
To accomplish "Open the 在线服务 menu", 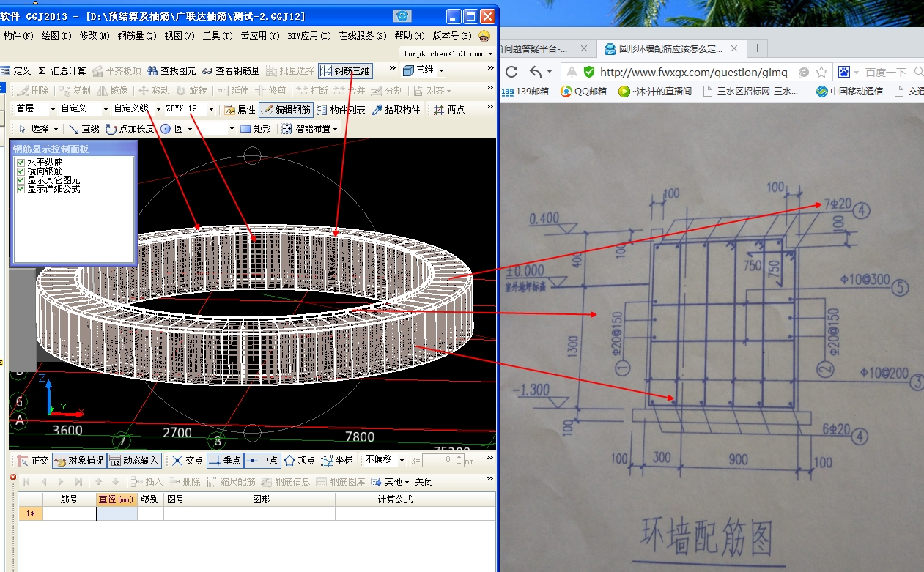I will tap(362, 35).
